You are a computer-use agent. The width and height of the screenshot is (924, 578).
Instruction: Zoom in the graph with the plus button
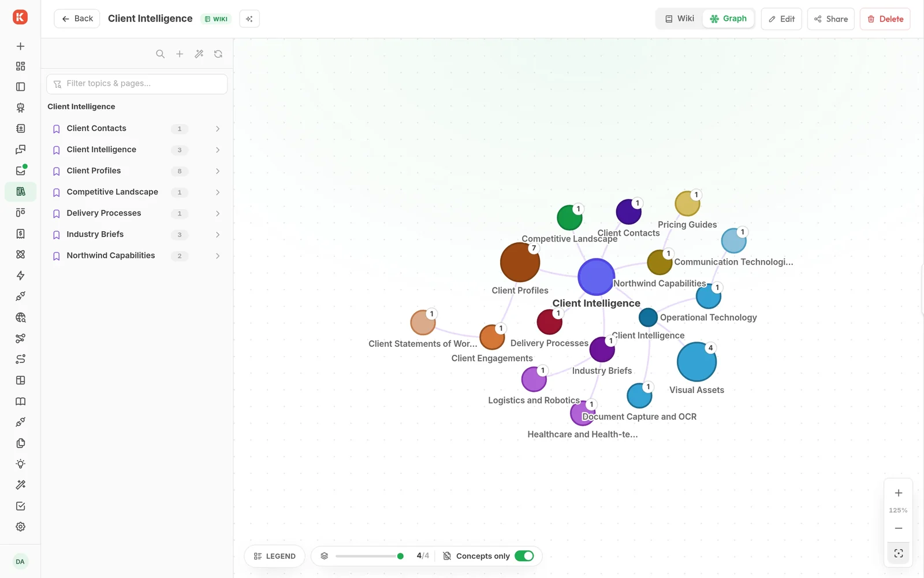[x=899, y=493]
